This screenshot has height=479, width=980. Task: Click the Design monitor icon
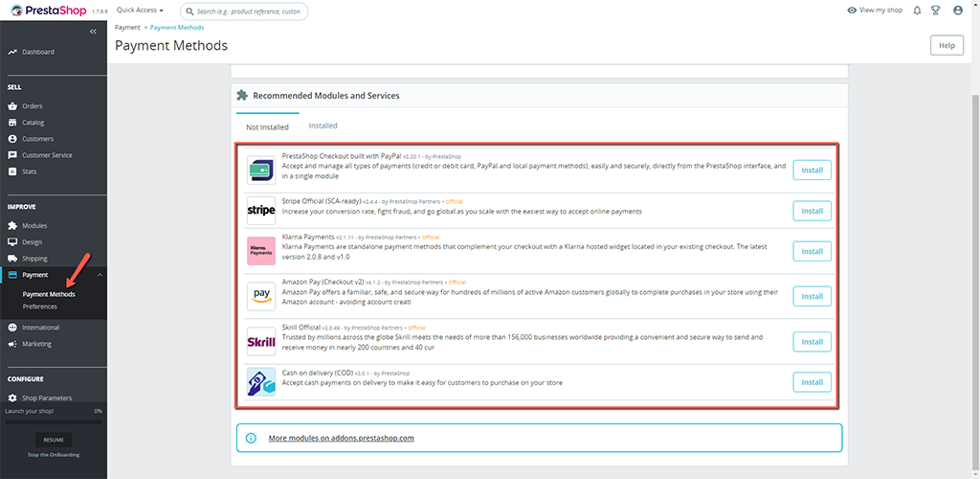[12, 242]
